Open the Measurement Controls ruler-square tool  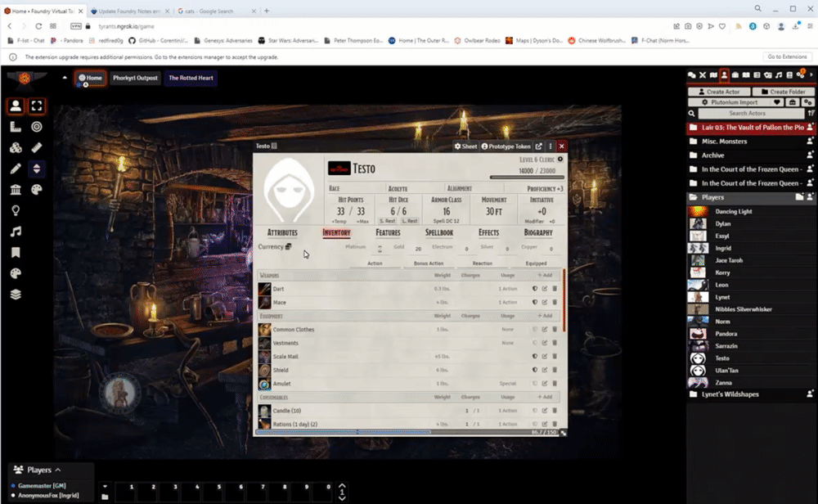[16, 127]
